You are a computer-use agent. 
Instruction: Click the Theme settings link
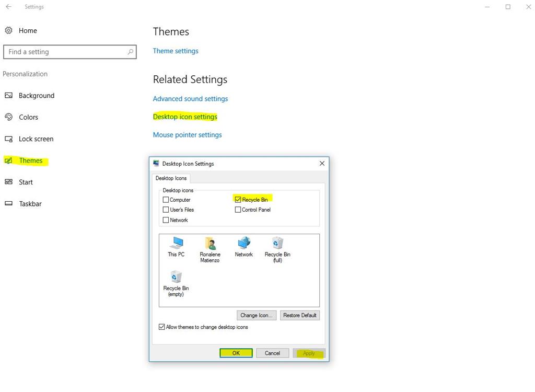tap(176, 51)
